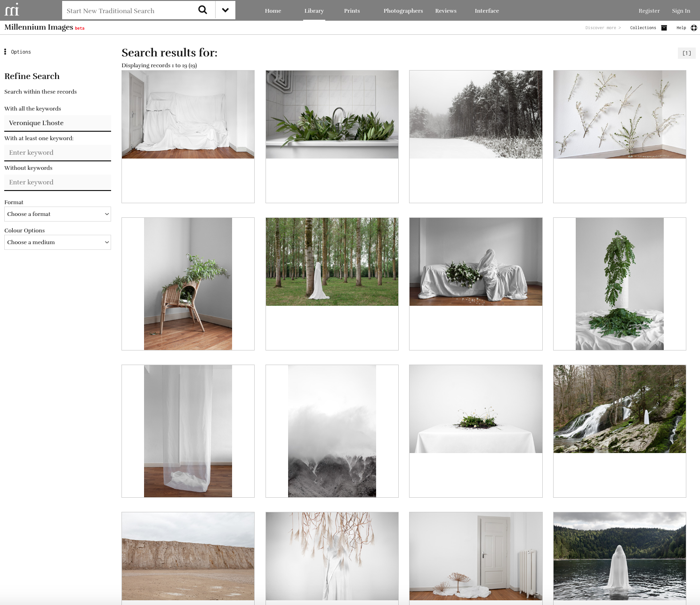This screenshot has height=605, width=700.
Task: Open the veiled figure in lake thumbnail
Action: (620, 556)
